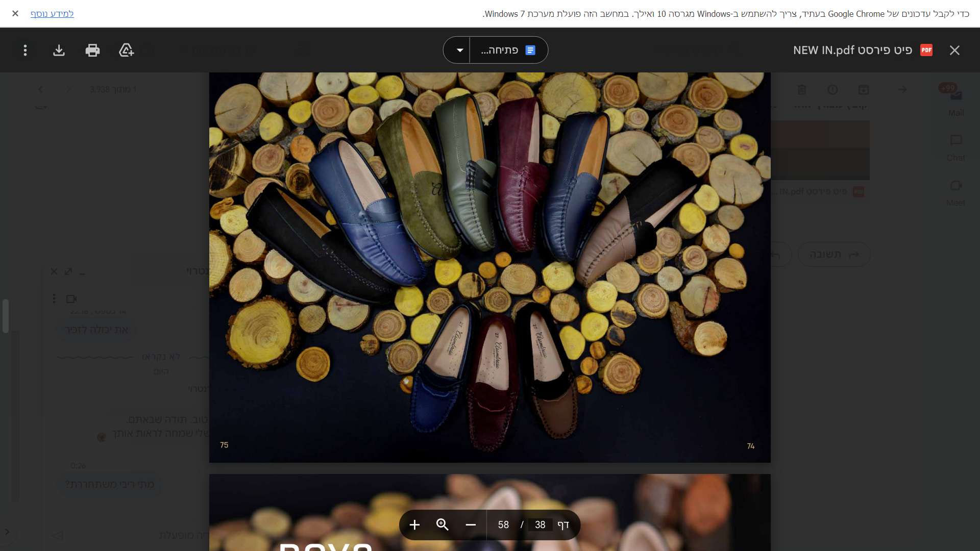Viewport: 980px width, 551px height.
Task: Click the shoes page 74-75 image
Action: tap(490, 265)
